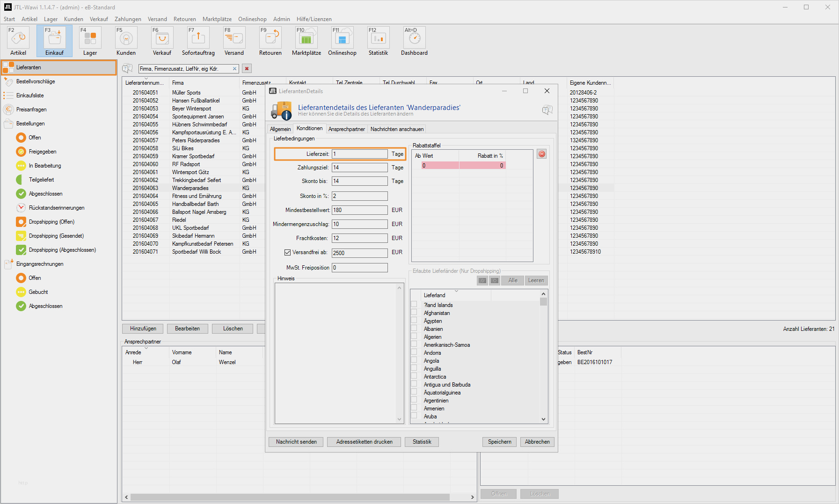Open the Zahlungen menu
Screen dimensions: 839x504
coord(128,19)
